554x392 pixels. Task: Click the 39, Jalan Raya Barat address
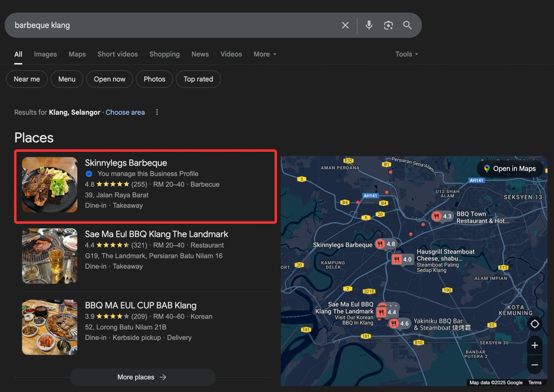[x=117, y=195]
